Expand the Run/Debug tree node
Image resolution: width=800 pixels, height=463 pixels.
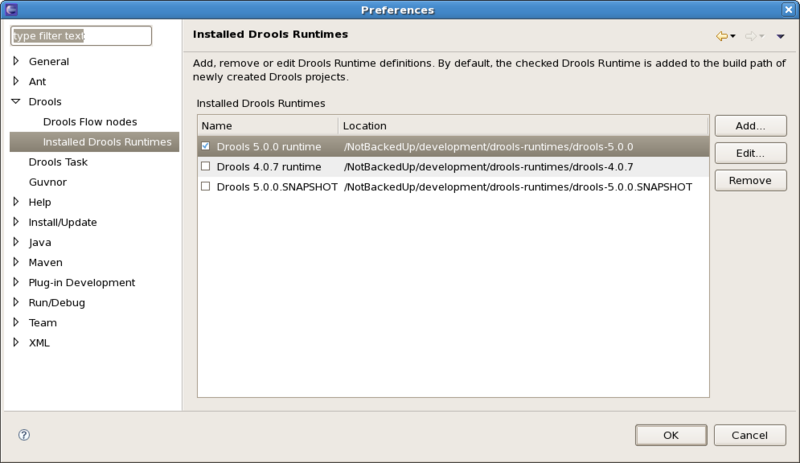coord(16,302)
